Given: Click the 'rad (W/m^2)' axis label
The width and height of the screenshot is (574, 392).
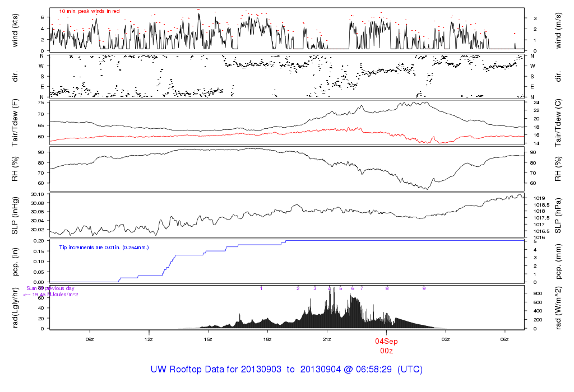Looking at the screenshot, I should click(558, 307).
